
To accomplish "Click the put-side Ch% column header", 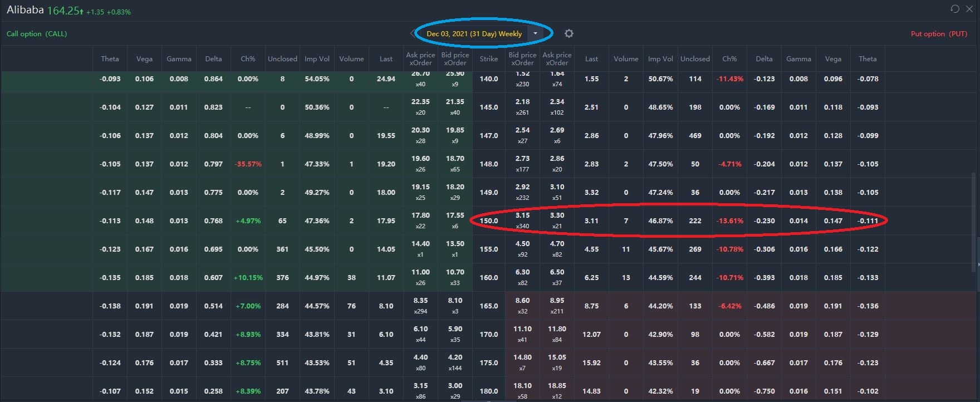I will (729, 59).
